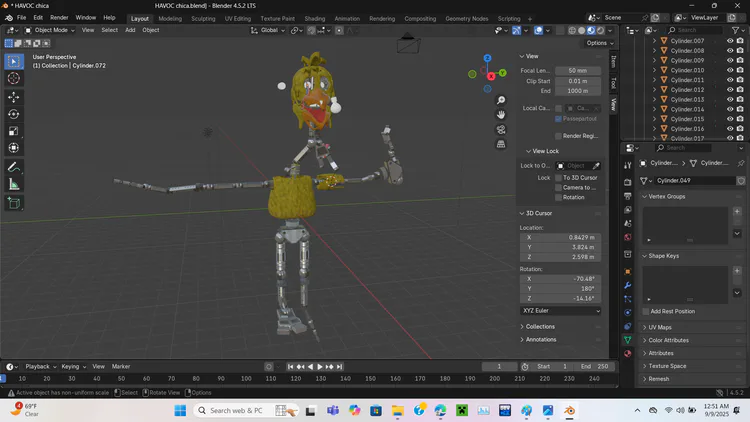Enable the Local Camera checkbox
Viewport: 750px width, 422px height.
(x=558, y=108)
